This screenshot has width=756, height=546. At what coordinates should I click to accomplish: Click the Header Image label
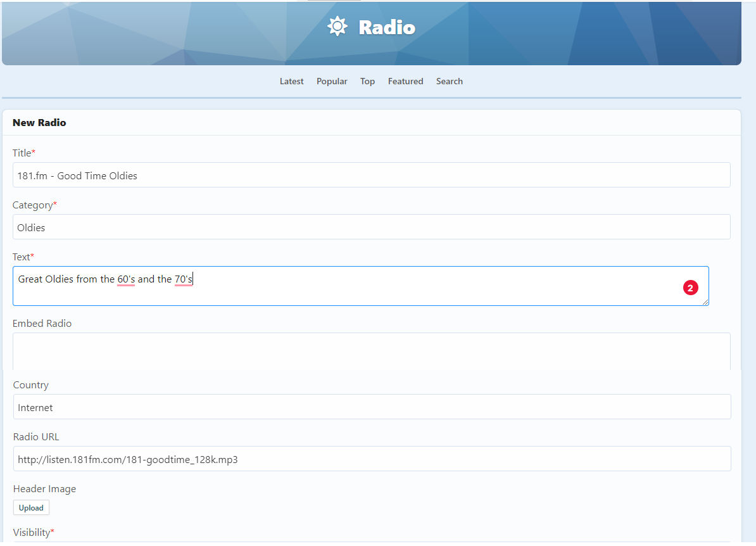[x=44, y=489]
